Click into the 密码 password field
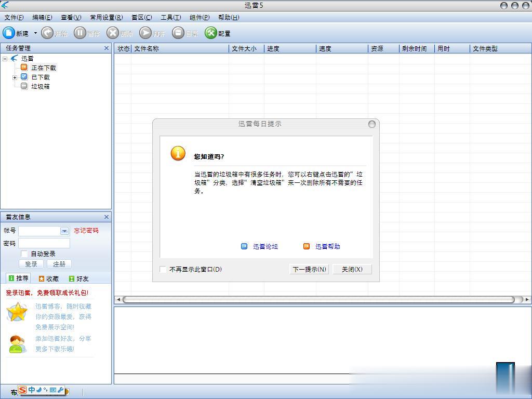532x399 pixels. coord(44,243)
